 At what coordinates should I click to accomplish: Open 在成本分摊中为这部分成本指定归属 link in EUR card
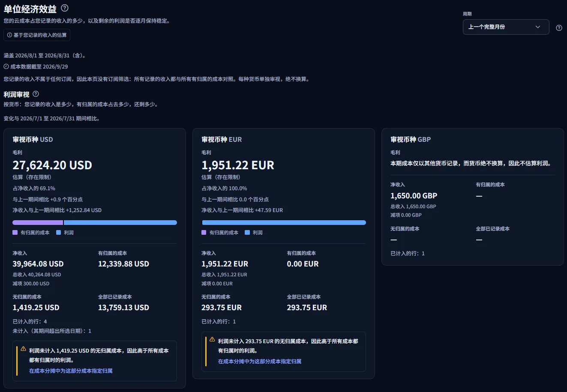coord(260,362)
